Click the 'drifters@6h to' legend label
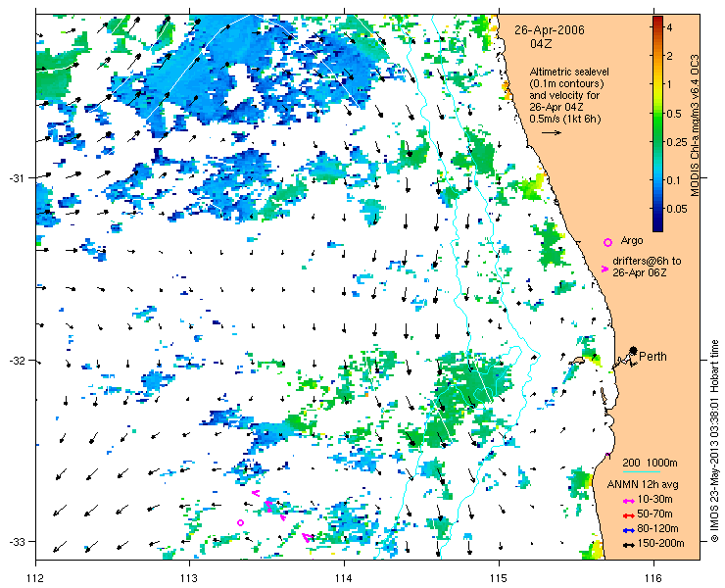The width and height of the screenshot is (725, 588). tap(647, 261)
